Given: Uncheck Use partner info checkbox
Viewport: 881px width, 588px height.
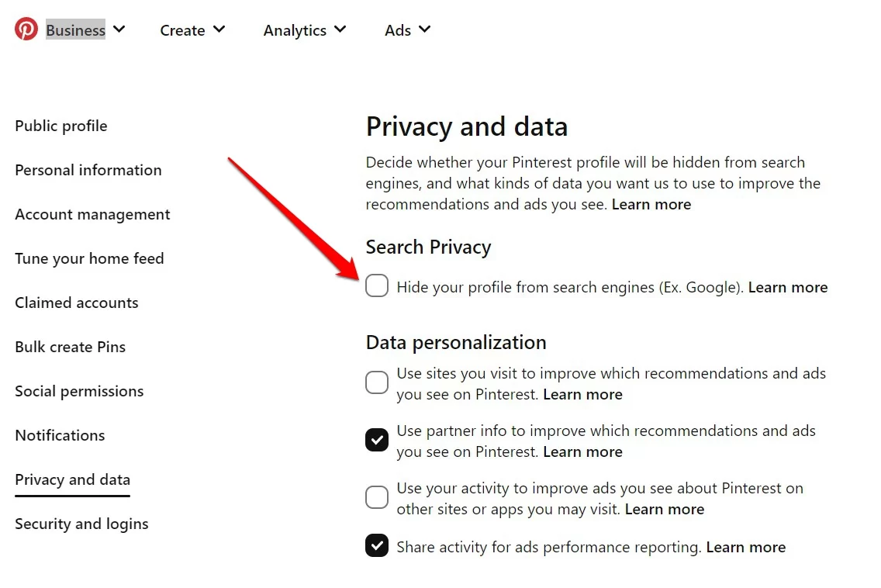Looking at the screenshot, I should (376, 440).
